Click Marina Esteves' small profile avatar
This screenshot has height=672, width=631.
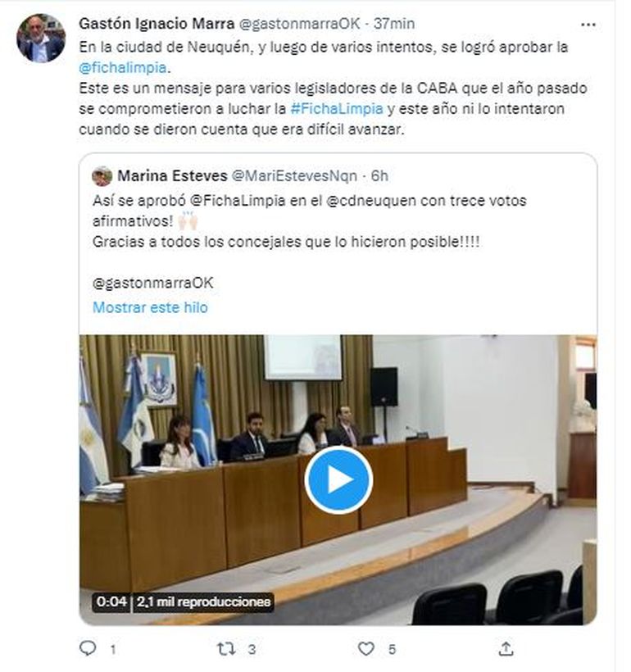click(102, 176)
